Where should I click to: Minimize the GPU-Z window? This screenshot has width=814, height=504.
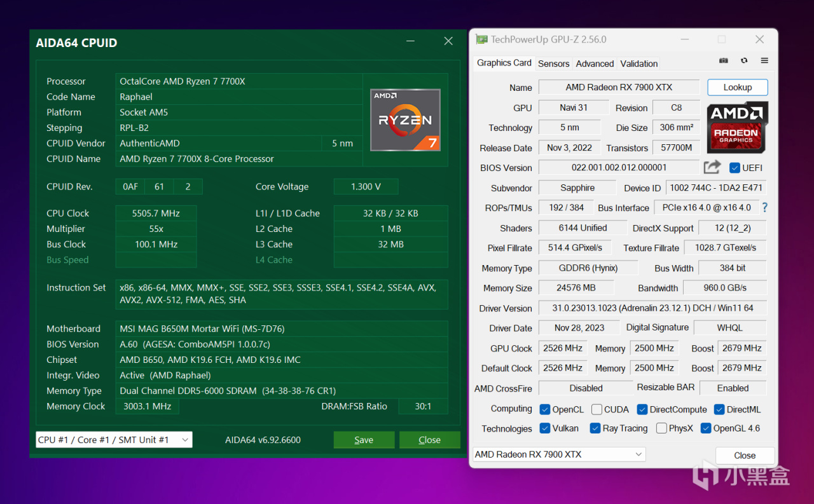point(684,39)
